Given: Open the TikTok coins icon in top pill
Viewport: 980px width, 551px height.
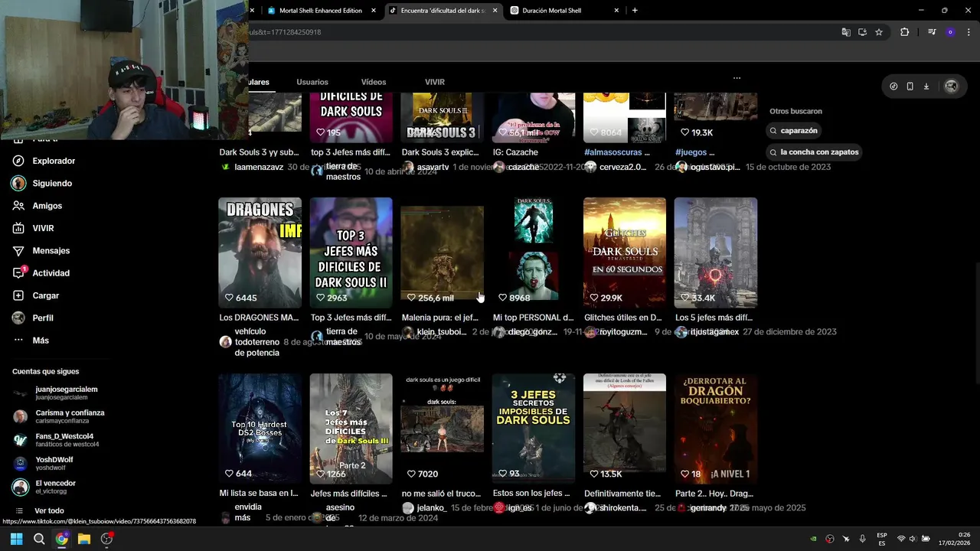Looking at the screenshot, I should click(x=893, y=86).
